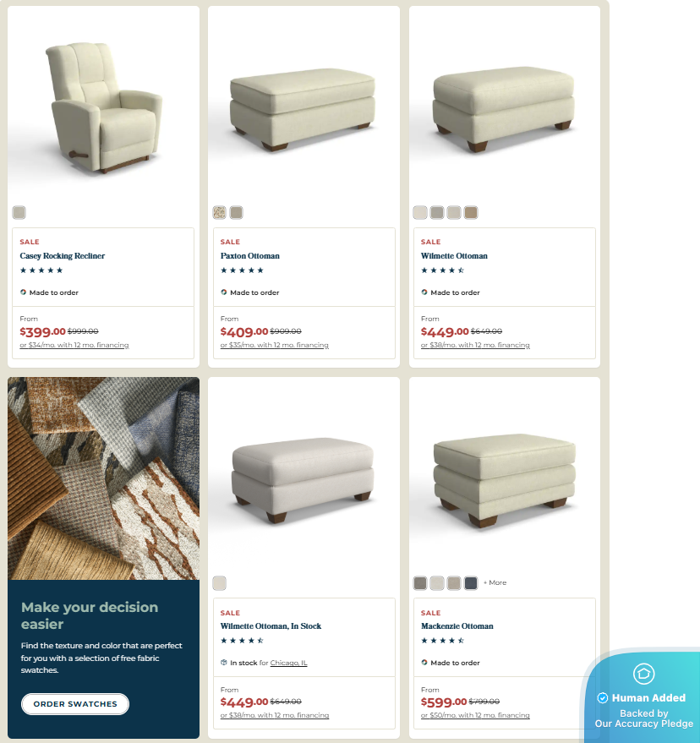The height and width of the screenshot is (743, 700).
Task: Click the checkmark icon beside Human Added
Action: tap(603, 698)
